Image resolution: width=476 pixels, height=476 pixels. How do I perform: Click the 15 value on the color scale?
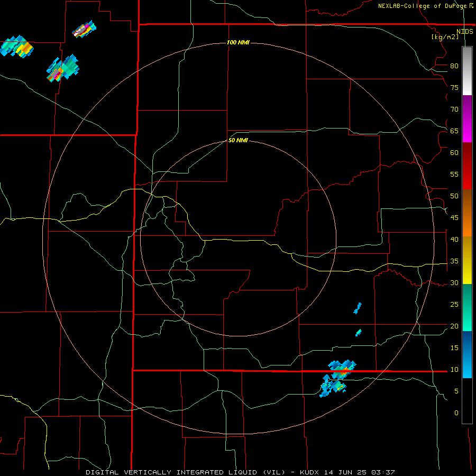tap(454, 347)
